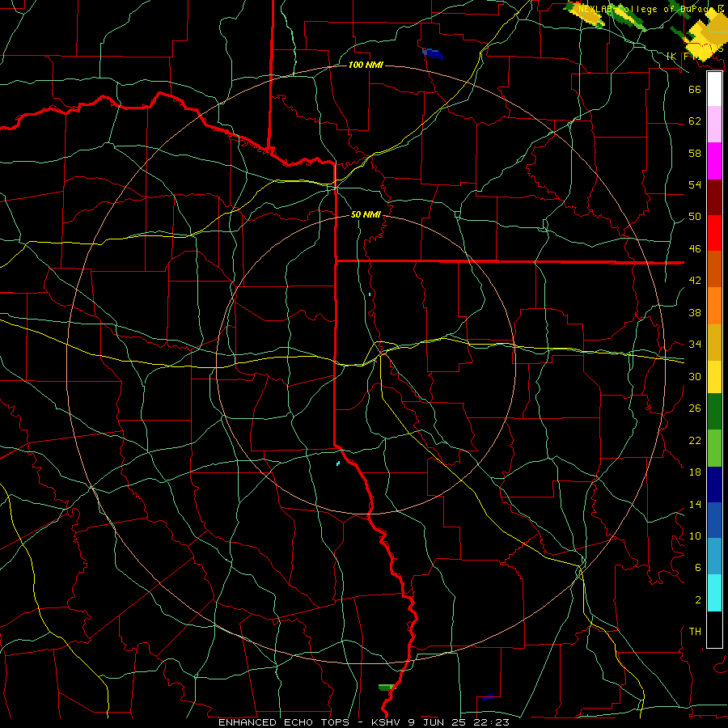Screen dimensions: 728x728
Task: Click the '9 JUN 25 22:23' timestamp
Action: [x=459, y=722]
